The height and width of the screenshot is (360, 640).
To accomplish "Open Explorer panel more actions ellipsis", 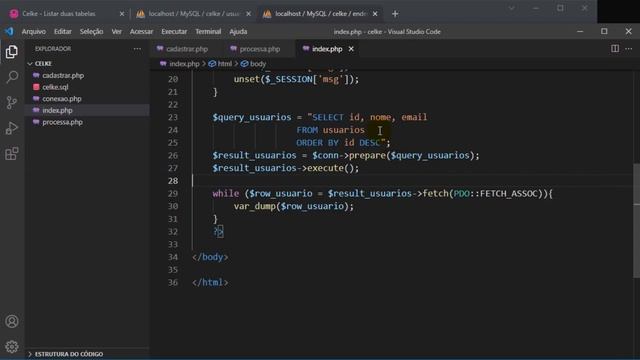I will coord(137,49).
